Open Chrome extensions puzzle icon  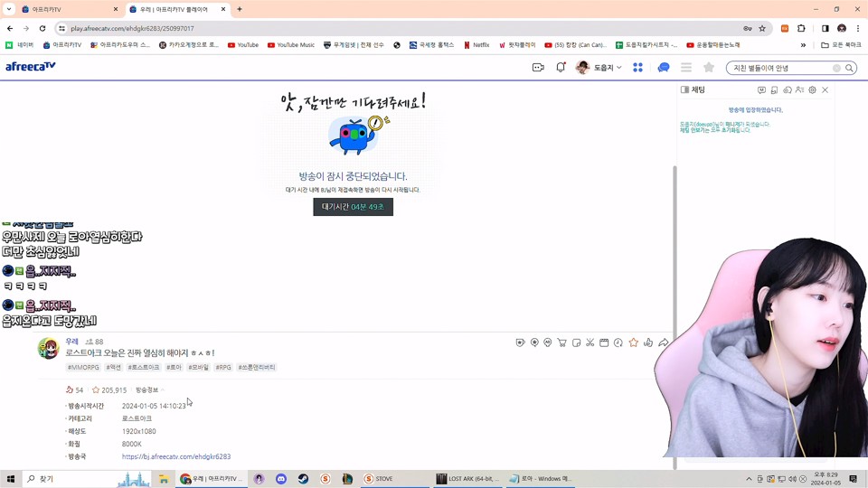tap(801, 28)
